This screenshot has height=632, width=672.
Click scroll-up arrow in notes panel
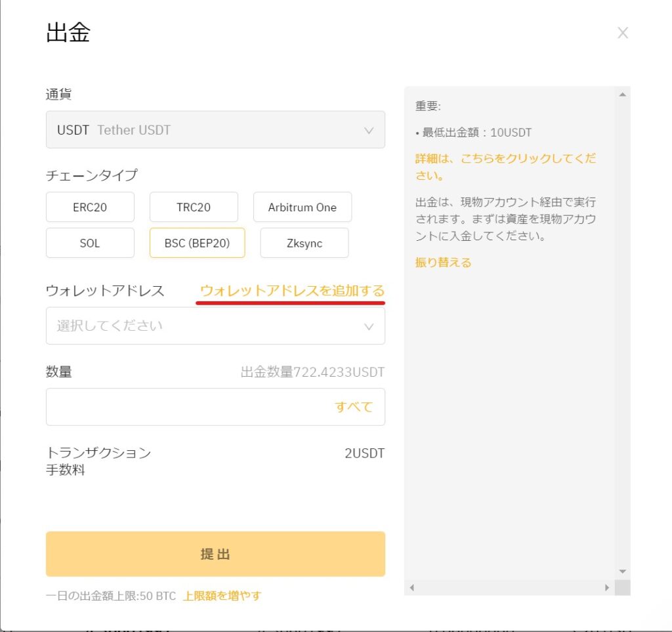622,95
